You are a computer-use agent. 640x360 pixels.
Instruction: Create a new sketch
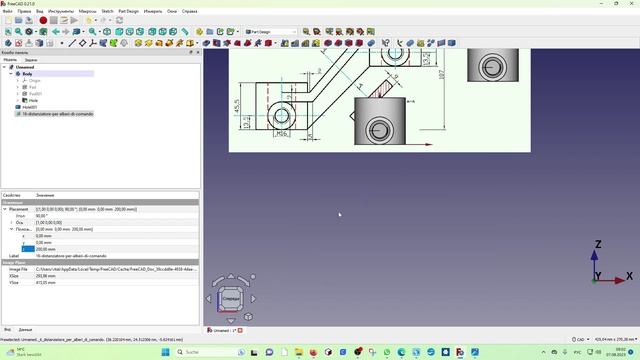(19, 43)
